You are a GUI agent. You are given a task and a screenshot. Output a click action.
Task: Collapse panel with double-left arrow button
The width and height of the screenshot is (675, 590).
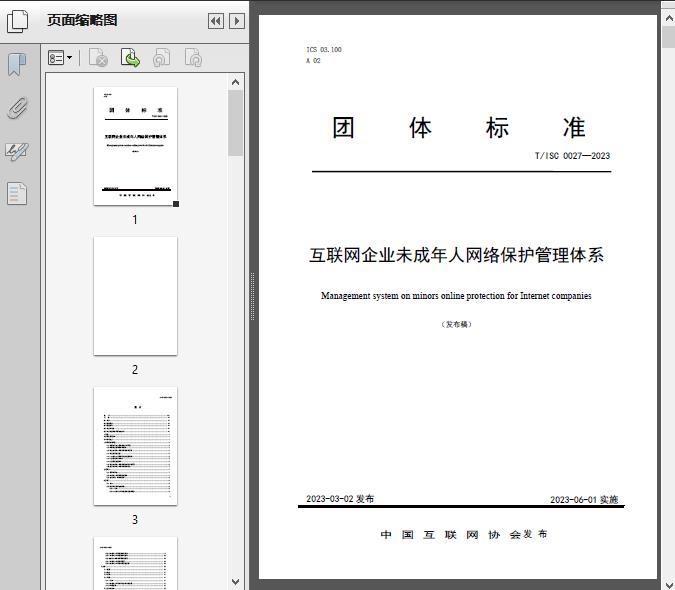pos(216,21)
